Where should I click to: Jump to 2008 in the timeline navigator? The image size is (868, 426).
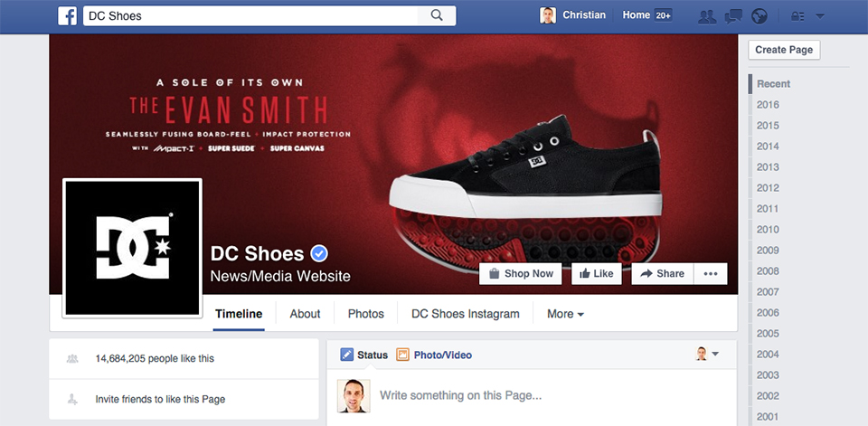coord(768,271)
